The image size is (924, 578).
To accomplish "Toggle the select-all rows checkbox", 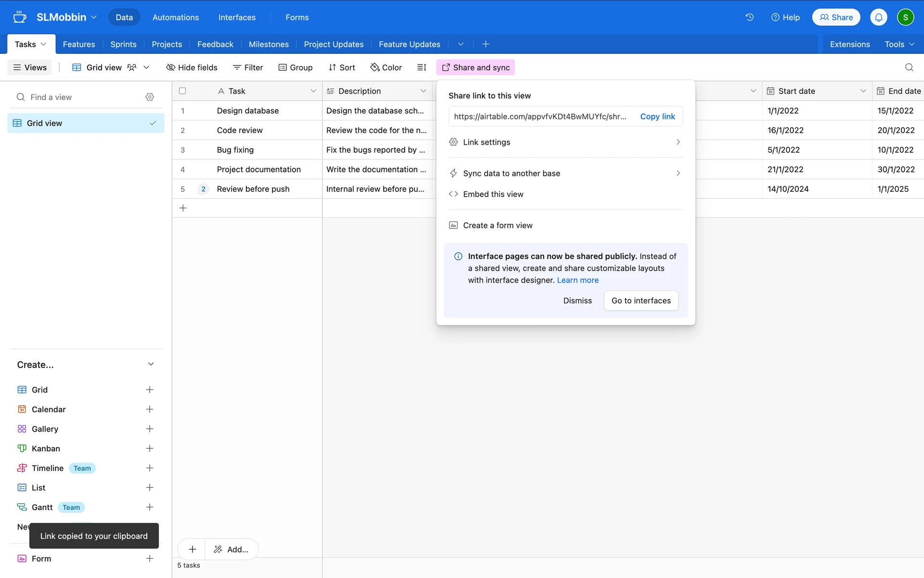I will tap(182, 91).
